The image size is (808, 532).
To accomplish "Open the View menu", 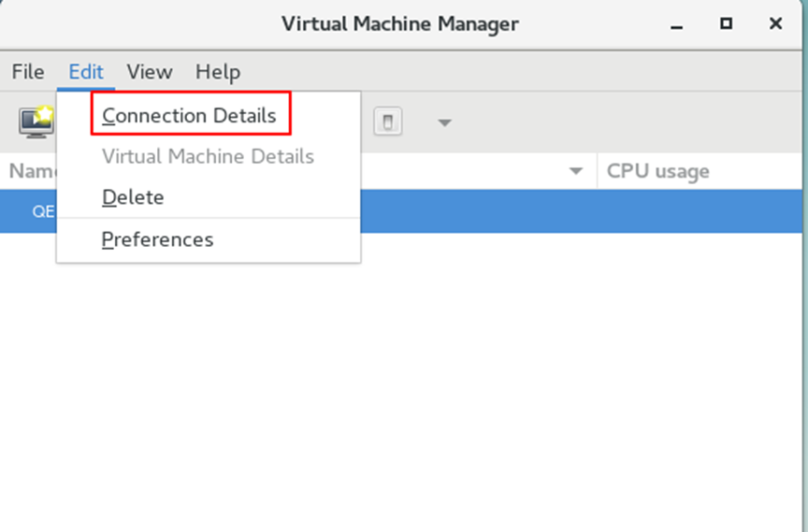I will 150,72.
